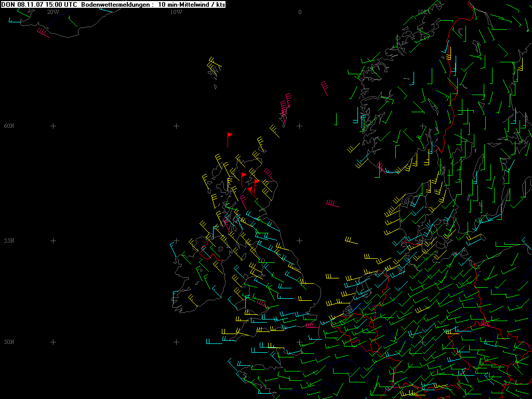Click the magenta wind barb northeast of Shetland
Screen dimensions: 532x399
coord(325,88)
